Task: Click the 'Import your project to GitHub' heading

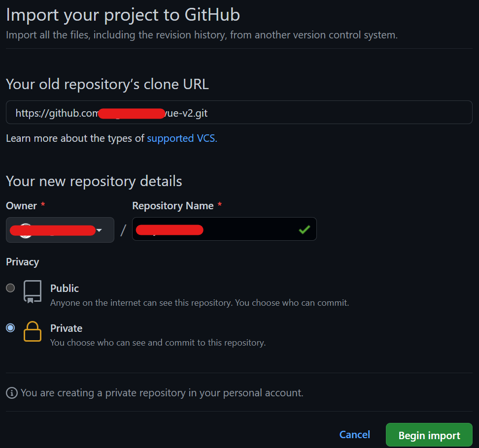Action: coord(123,15)
